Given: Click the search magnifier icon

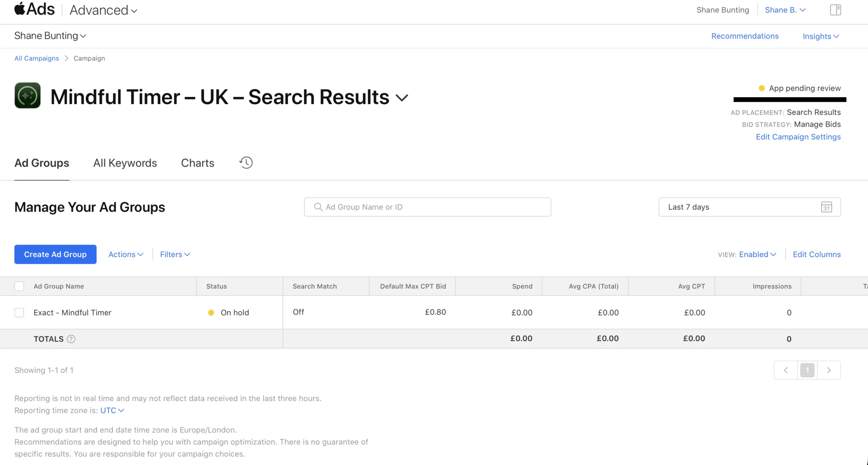Looking at the screenshot, I should (x=318, y=207).
